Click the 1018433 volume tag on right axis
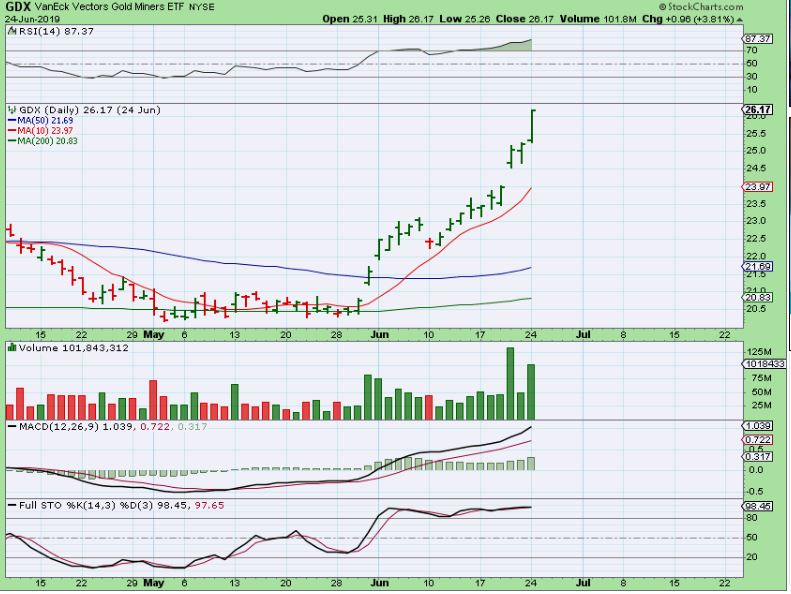 (x=764, y=364)
